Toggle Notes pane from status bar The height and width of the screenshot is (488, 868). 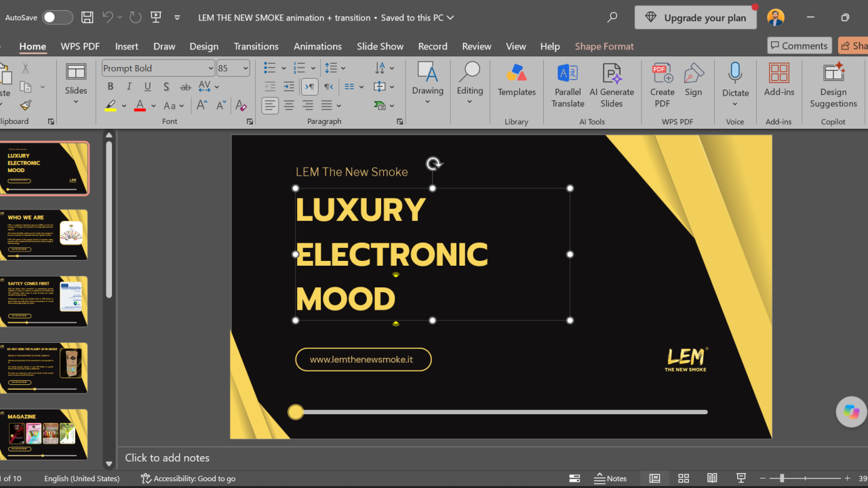[610, 479]
